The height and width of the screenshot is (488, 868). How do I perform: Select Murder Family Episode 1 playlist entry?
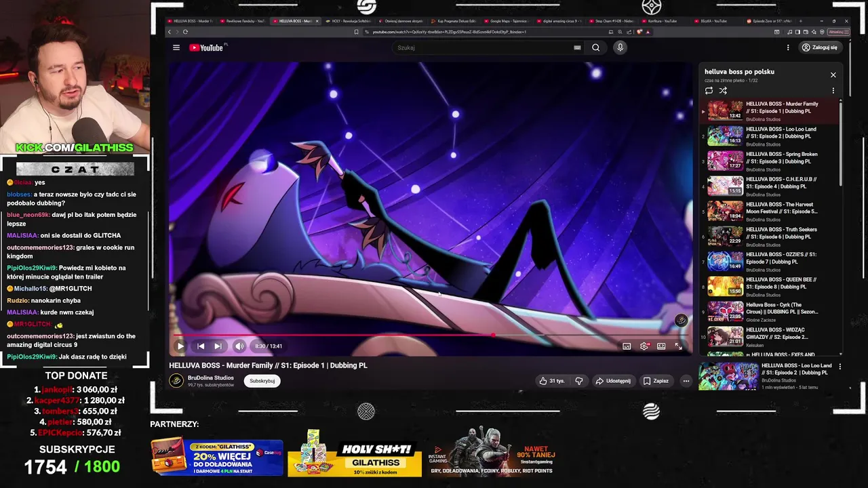[x=770, y=111]
